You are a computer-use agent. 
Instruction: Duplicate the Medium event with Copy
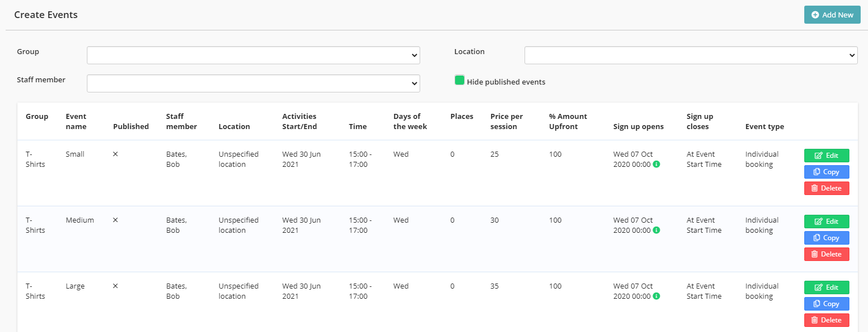click(826, 238)
